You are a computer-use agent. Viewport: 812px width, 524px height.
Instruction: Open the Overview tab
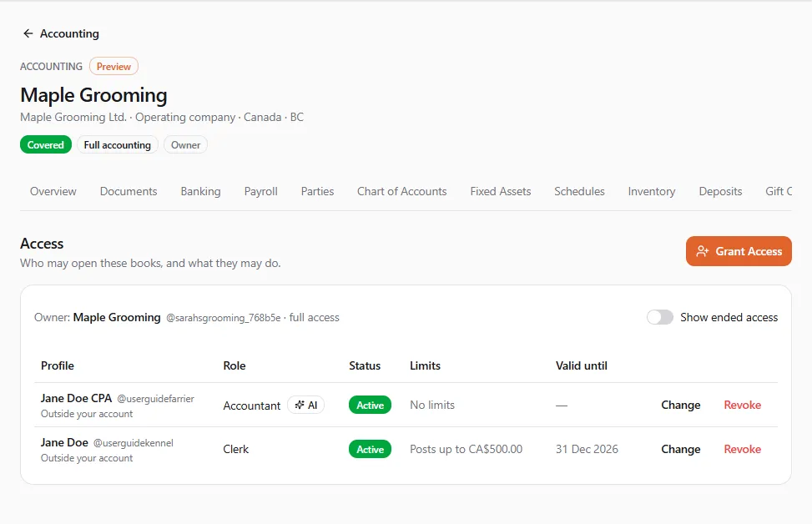(53, 192)
